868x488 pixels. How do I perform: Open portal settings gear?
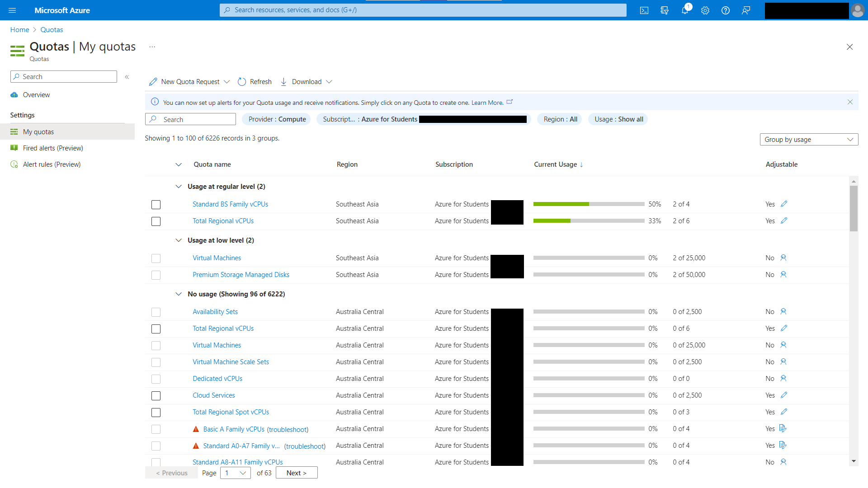pyautogui.click(x=705, y=10)
